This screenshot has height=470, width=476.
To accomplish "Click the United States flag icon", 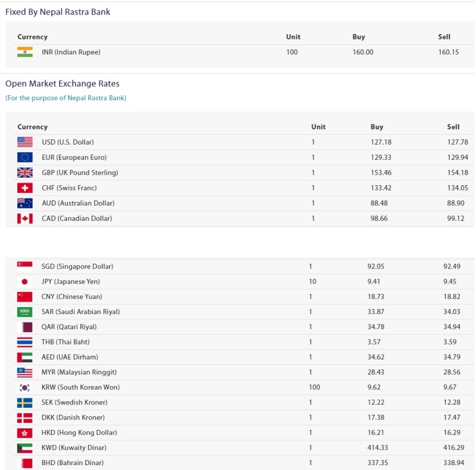I will [25, 142].
